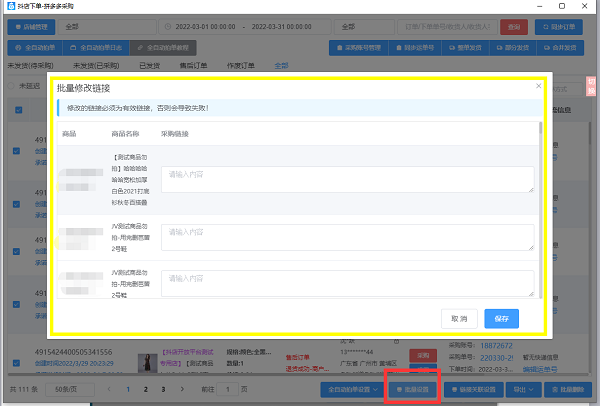Click the 同步运单号 button
600x406 pixels.
coord(415,48)
